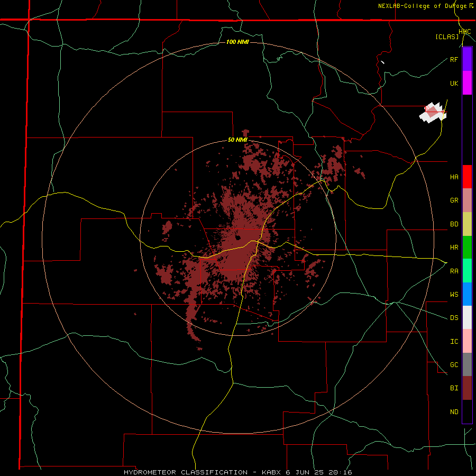
Task: Click the RA legend label
Action: [454, 271]
